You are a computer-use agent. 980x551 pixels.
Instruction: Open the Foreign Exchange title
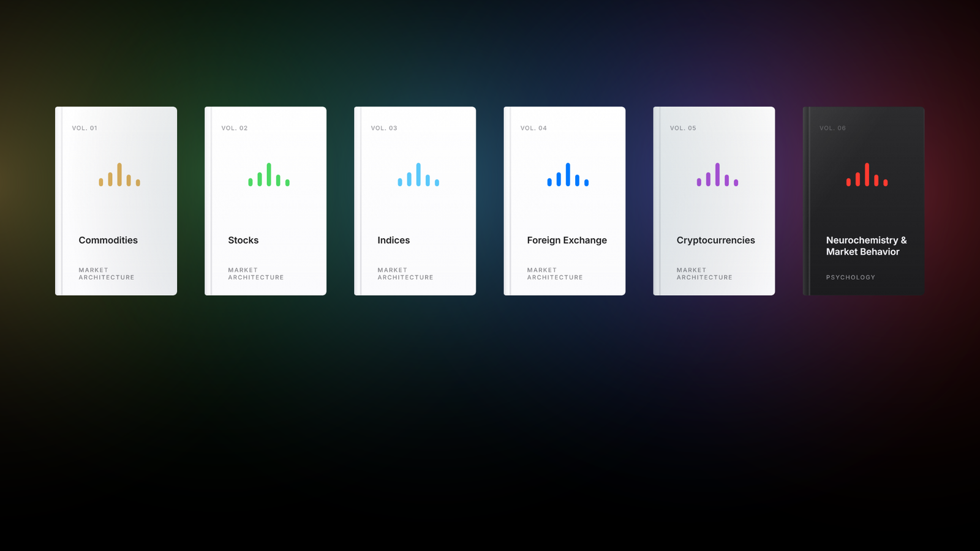tap(567, 240)
